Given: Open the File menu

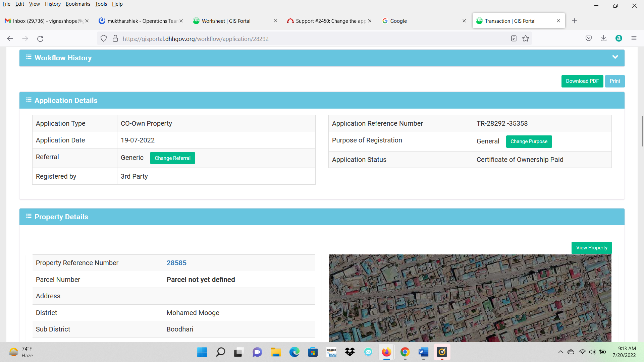Looking at the screenshot, I should point(6,4).
